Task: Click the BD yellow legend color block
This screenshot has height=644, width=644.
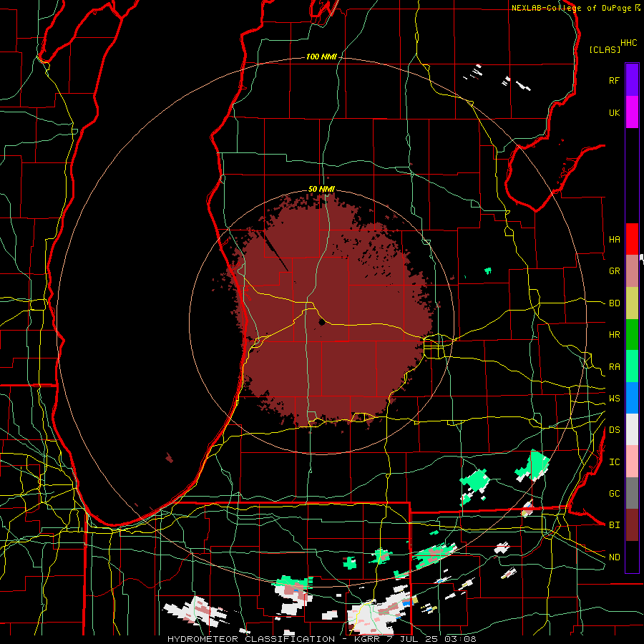Action: 632,303
